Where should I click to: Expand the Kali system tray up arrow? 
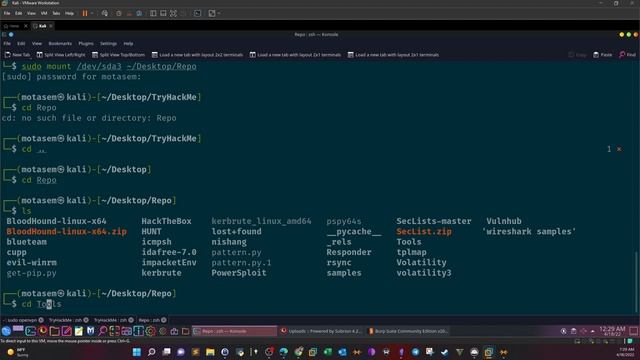593,331
